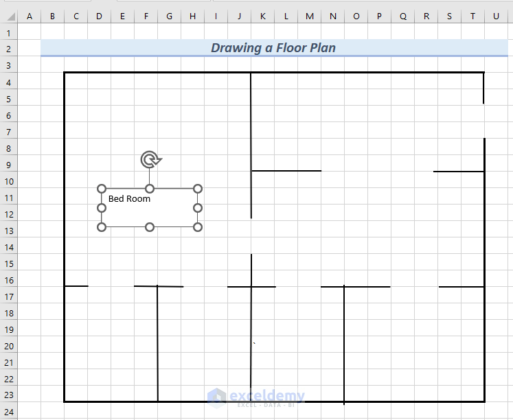Select column R header
Image resolution: width=513 pixels, height=420 pixels.
pos(426,16)
